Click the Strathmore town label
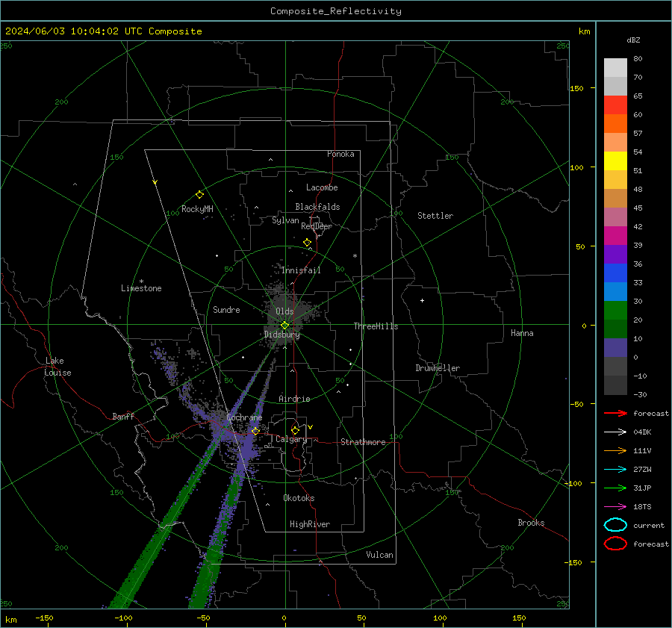672x628 pixels. pos(363,442)
